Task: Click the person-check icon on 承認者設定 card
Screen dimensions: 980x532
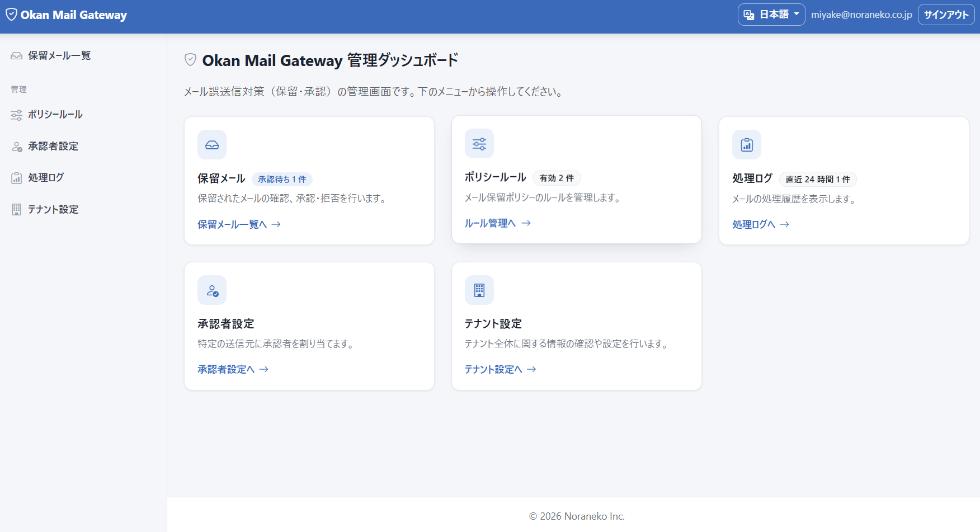Action: click(212, 290)
